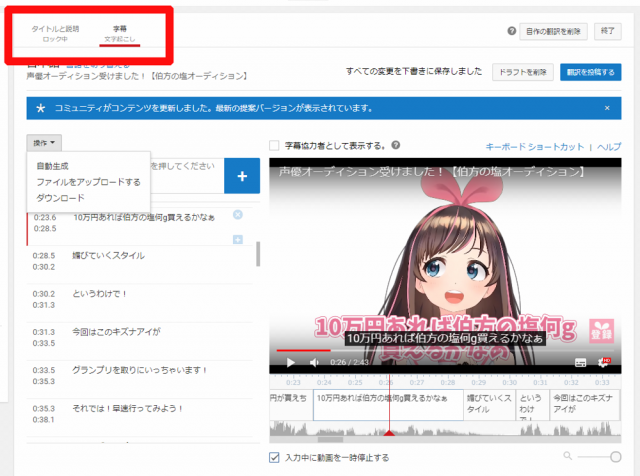Click video progress bar
640x476 pixels.
pos(445,350)
